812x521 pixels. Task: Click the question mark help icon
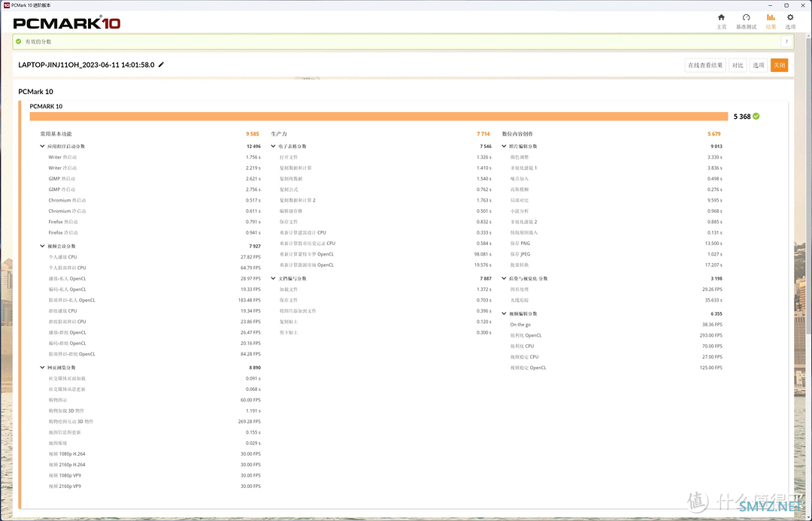pos(786,41)
